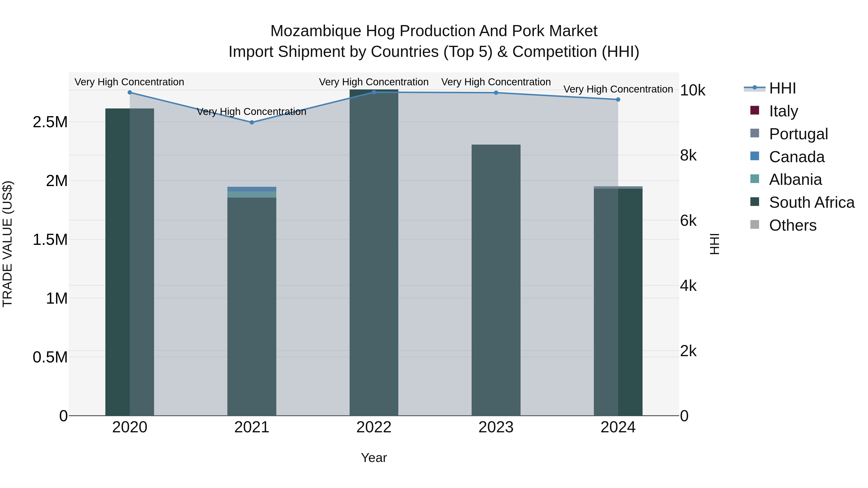Image resolution: width=868 pixels, height=488 pixels.
Task: Toggle Albania series in the legend
Action: tap(786, 180)
